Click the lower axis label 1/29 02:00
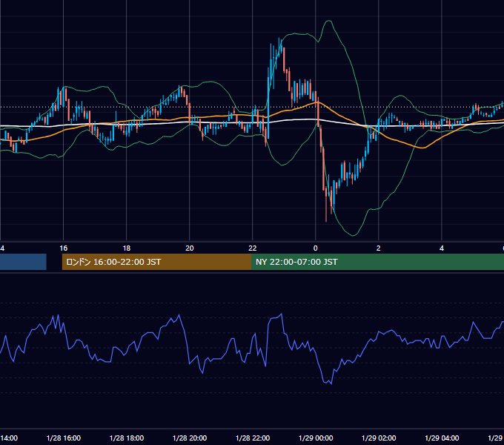This screenshot has width=504, height=445. (x=378, y=438)
